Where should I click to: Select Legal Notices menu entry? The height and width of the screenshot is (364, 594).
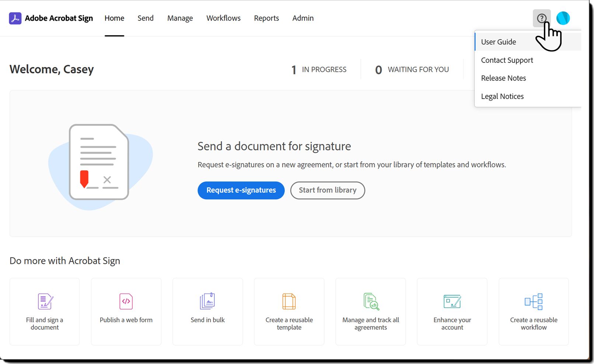coord(528,96)
